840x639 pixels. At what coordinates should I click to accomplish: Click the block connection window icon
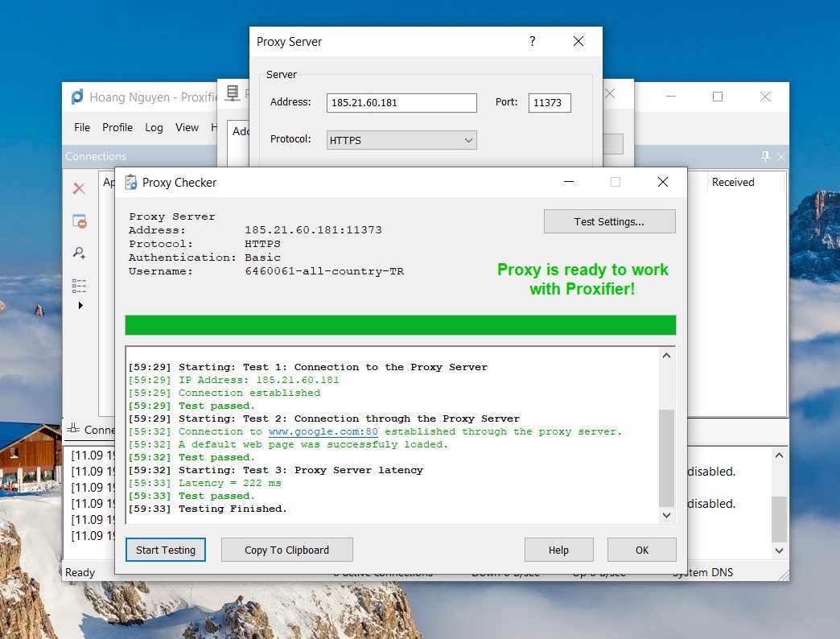tap(79, 221)
